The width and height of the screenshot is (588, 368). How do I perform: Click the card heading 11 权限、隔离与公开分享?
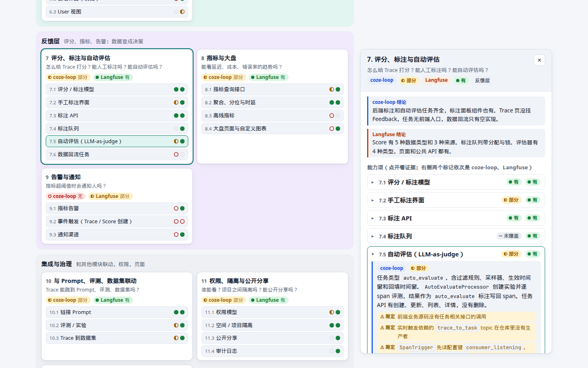click(x=235, y=281)
